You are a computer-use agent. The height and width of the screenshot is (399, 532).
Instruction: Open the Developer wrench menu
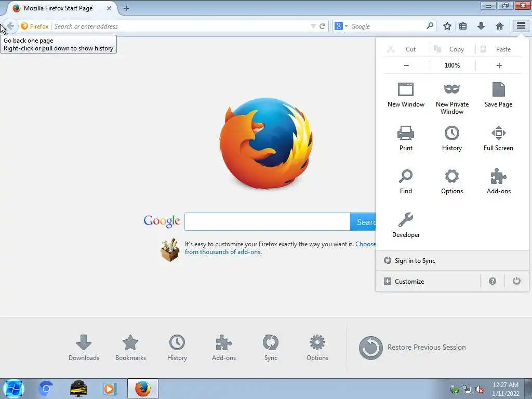[406, 225]
